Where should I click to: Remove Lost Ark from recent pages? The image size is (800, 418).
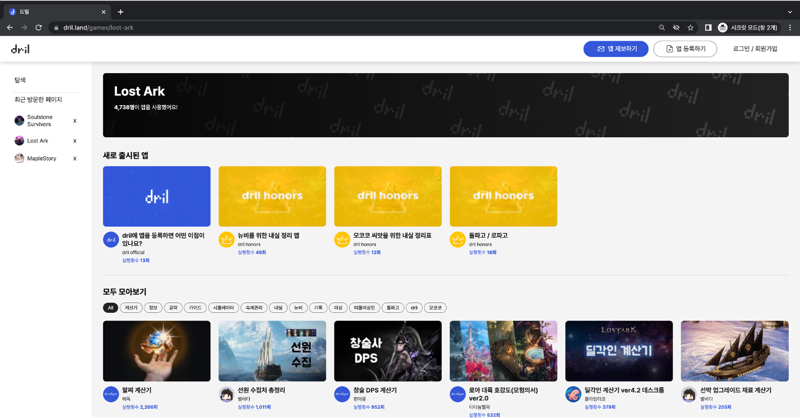click(x=74, y=141)
